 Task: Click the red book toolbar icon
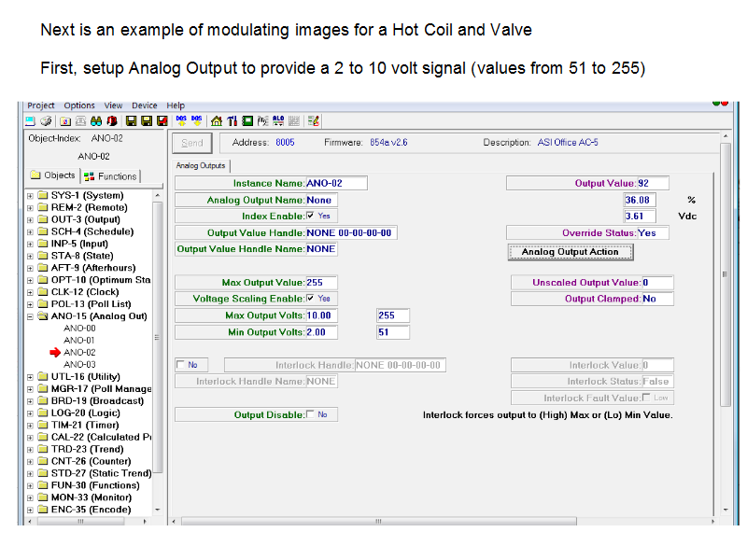[x=112, y=121]
